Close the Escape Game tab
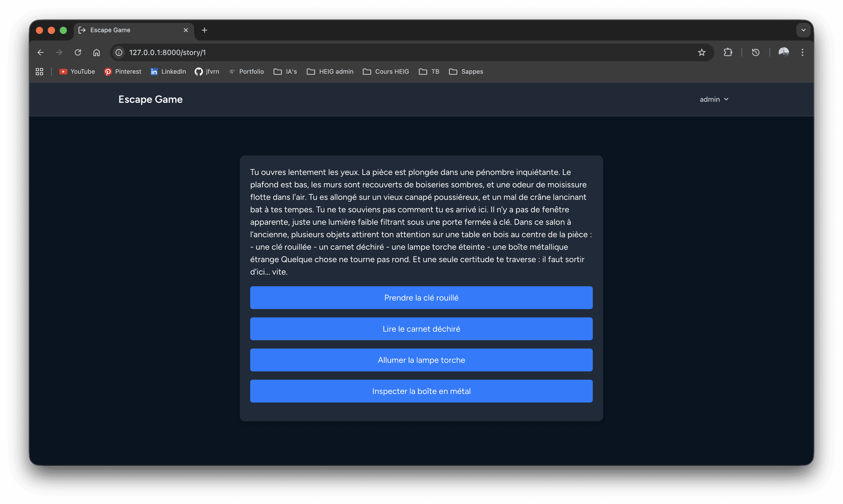 tap(186, 30)
